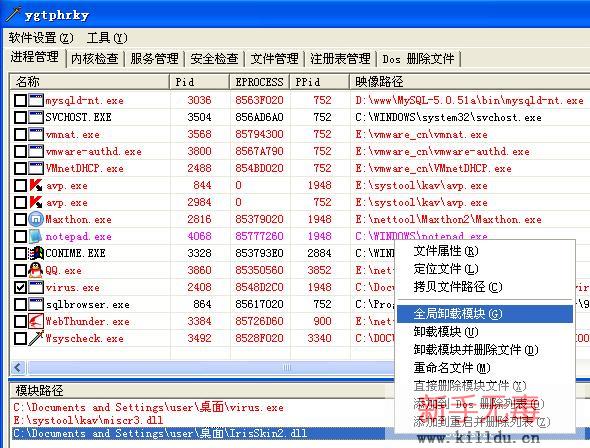Click the Maxthon.exe browser icon
Screen dimensions: 590x448
point(36,219)
